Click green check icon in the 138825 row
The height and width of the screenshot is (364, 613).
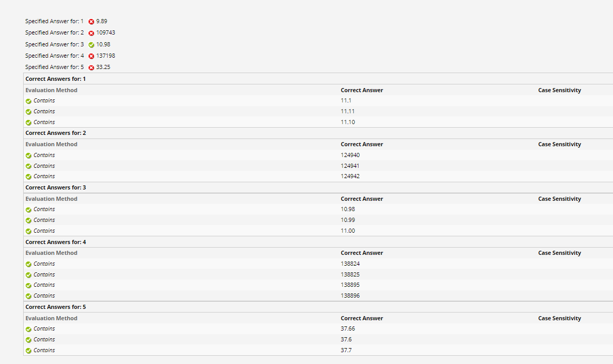coord(28,275)
